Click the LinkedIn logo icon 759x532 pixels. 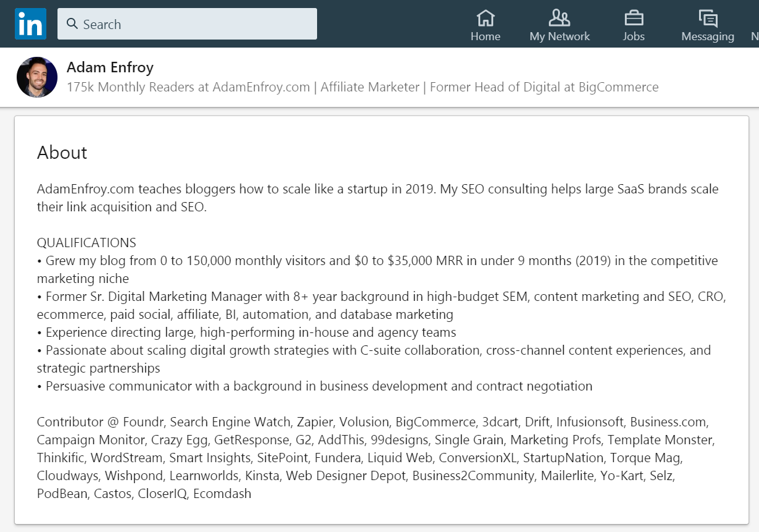point(30,24)
